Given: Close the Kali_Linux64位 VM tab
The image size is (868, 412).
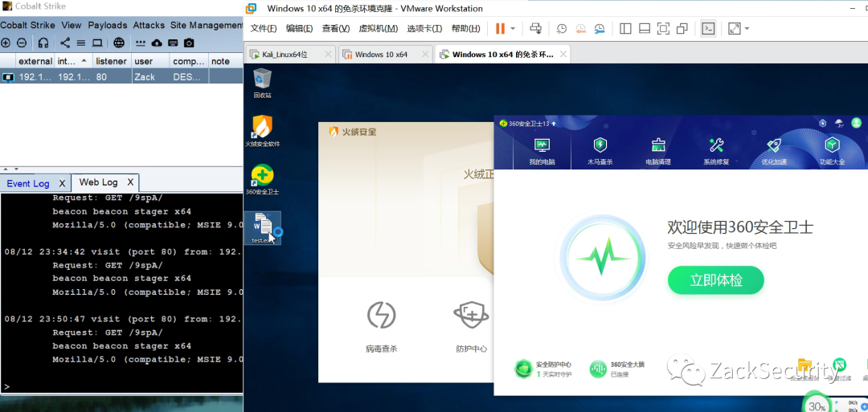Looking at the screenshot, I should pos(328,54).
